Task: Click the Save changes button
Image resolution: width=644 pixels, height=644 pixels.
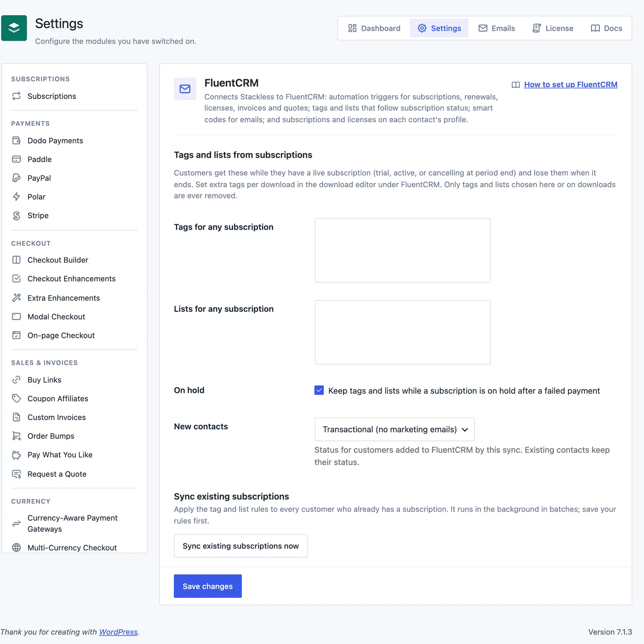Action: point(208,586)
